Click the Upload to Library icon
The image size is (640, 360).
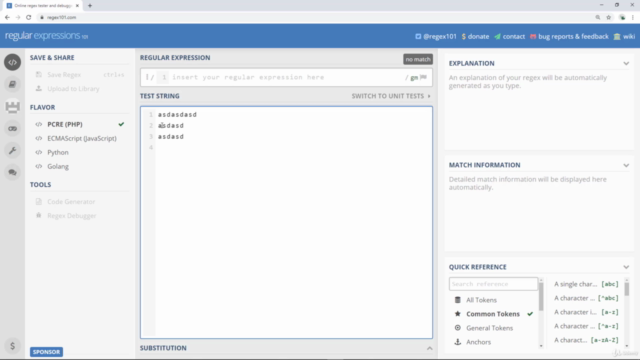(x=39, y=88)
